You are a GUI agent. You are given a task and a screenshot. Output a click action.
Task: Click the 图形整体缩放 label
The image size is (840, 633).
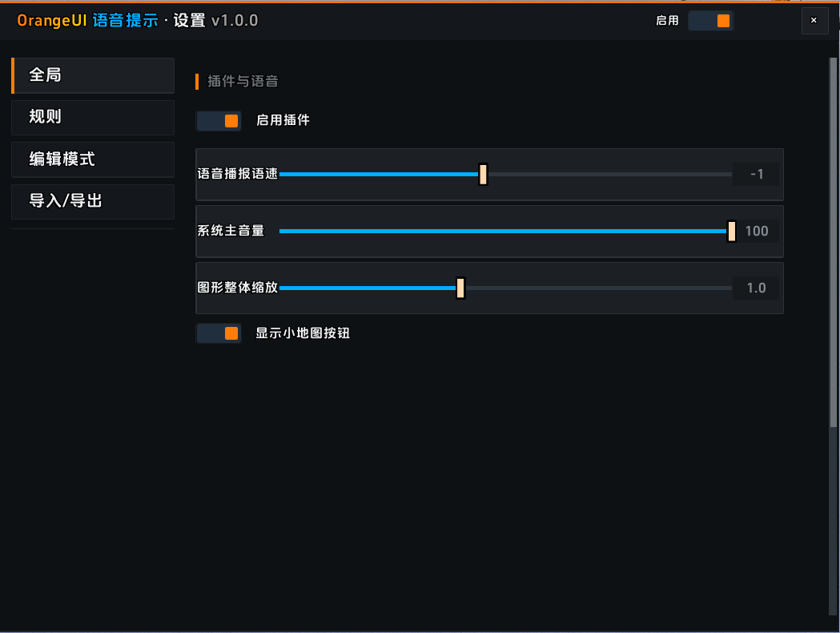(237, 288)
